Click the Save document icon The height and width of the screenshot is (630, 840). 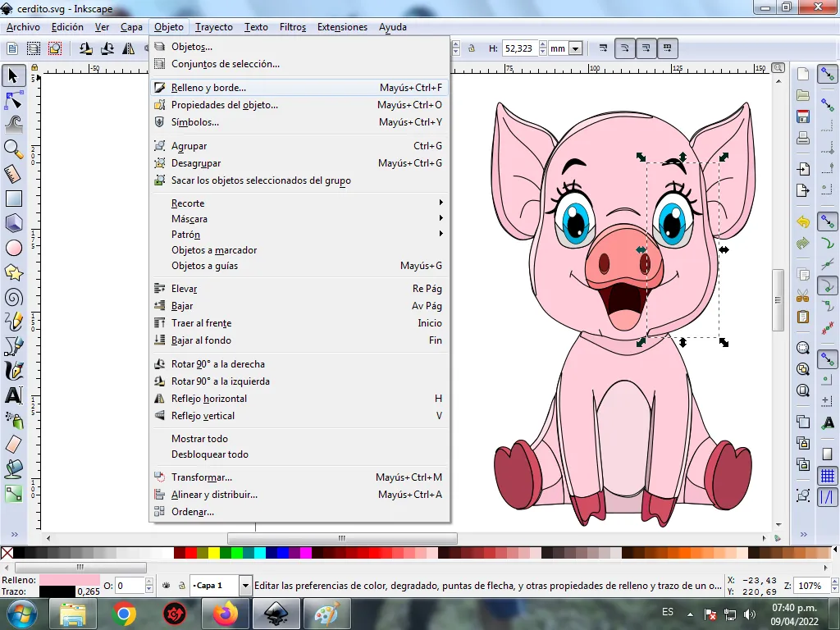click(x=802, y=116)
